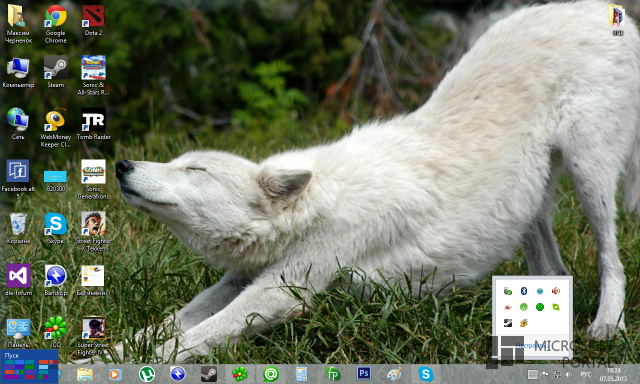The height and width of the screenshot is (384, 640).
Task: Open Steam from the taskbar
Action: click(x=209, y=374)
